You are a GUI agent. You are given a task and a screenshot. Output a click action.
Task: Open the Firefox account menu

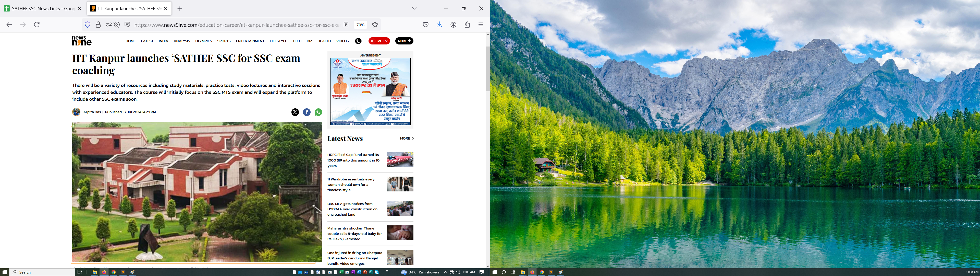[454, 25]
